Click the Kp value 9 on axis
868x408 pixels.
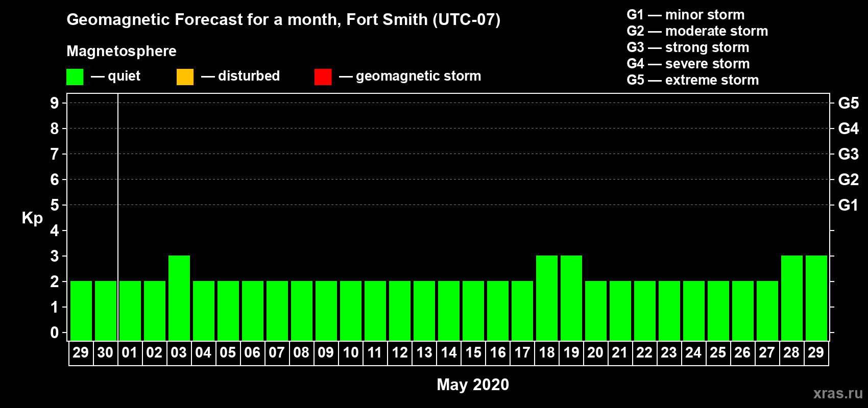click(x=55, y=103)
